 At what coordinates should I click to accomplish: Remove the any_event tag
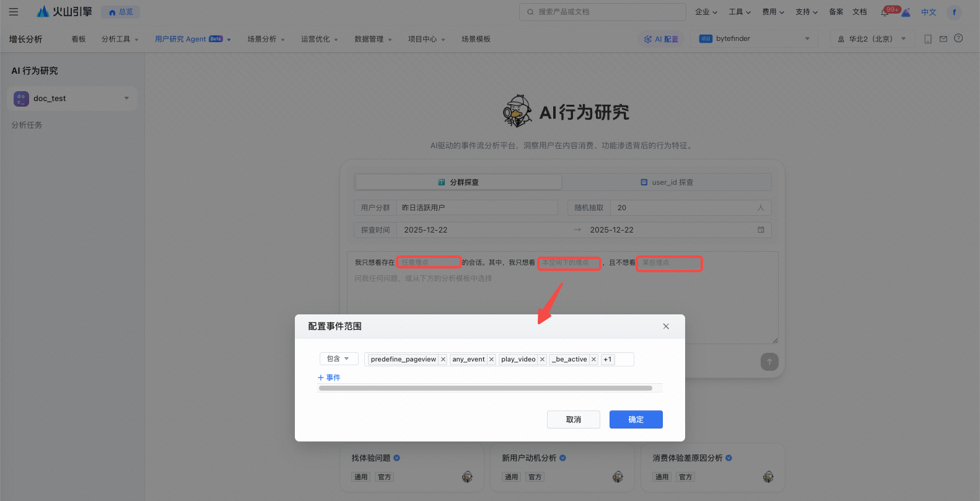click(x=491, y=360)
